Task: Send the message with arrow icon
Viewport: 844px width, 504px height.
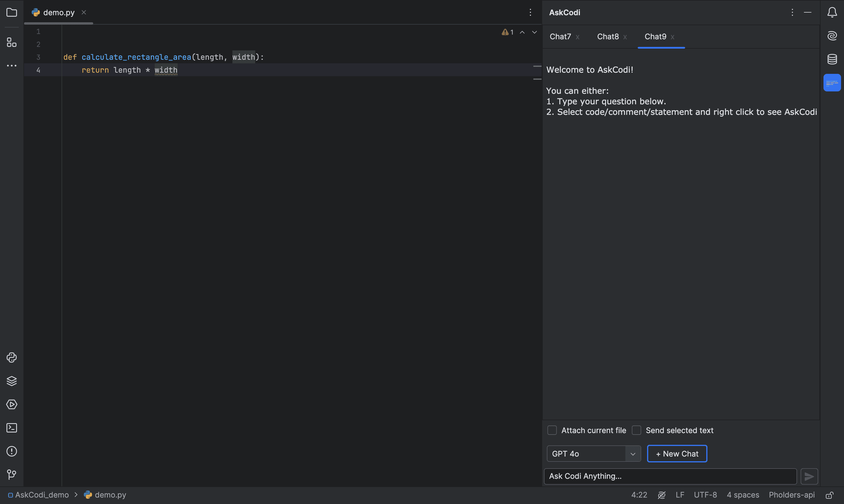Action: point(809,476)
